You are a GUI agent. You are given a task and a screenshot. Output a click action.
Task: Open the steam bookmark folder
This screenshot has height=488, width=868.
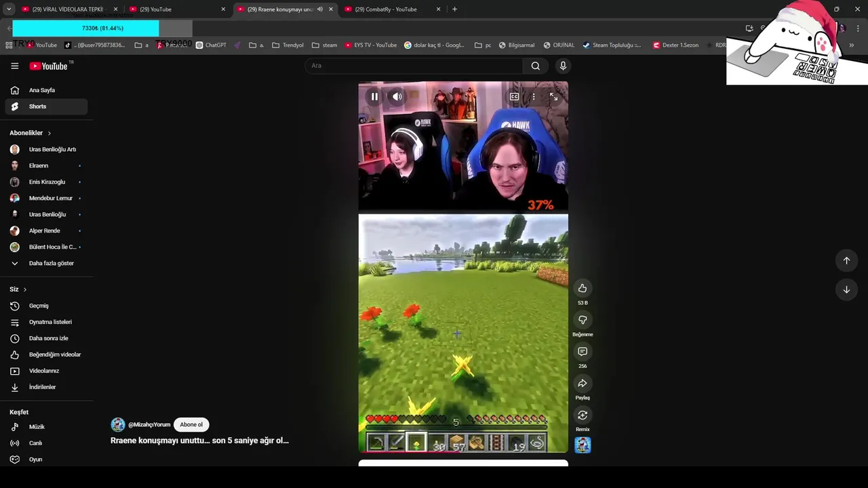click(324, 45)
